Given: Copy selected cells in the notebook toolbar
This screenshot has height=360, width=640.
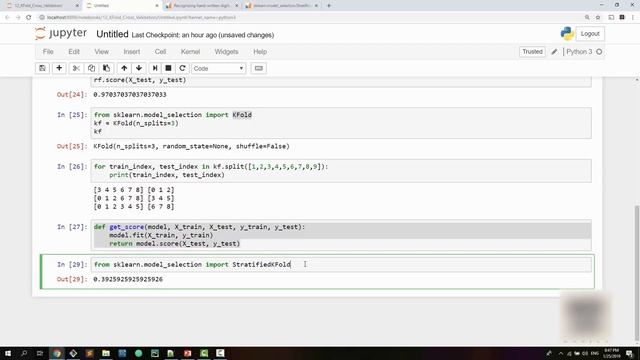Looking at the screenshot, I should tap(91, 68).
